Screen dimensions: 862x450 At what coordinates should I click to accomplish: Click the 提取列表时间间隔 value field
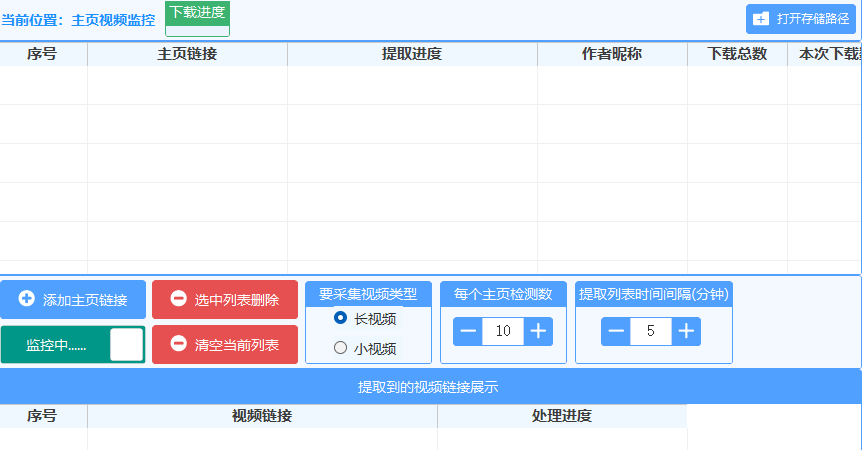point(651,331)
